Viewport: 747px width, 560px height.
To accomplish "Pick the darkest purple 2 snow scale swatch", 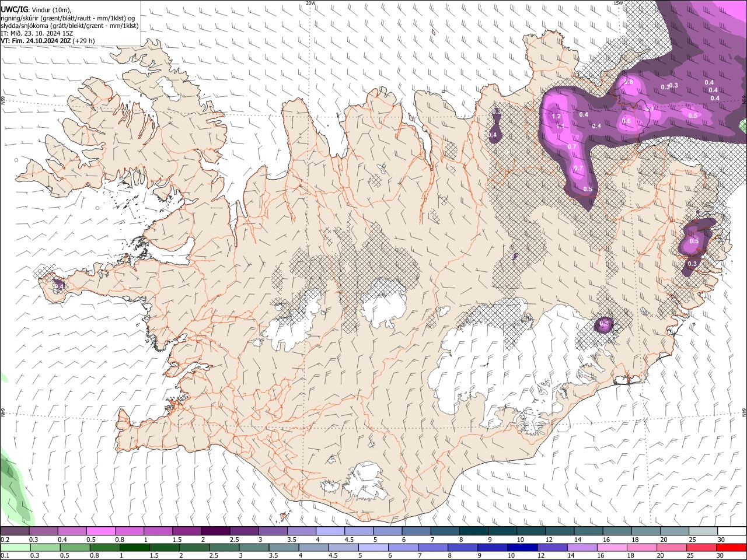I will [x=215, y=531].
